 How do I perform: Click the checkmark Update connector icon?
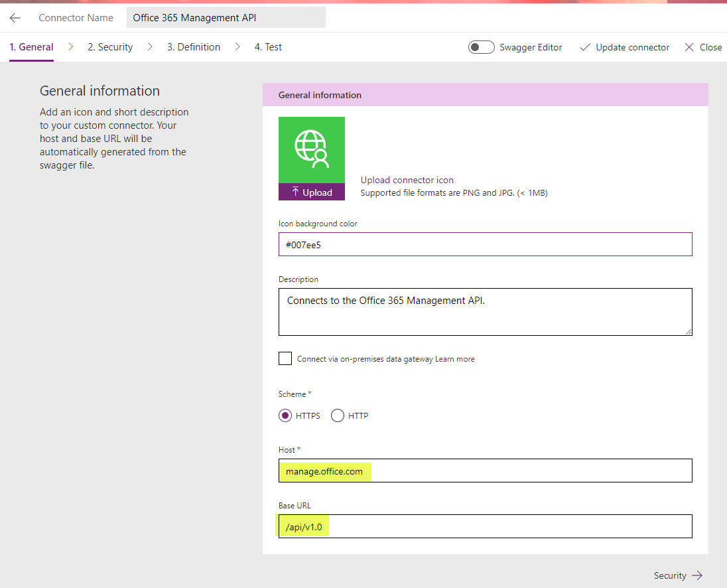click(x=586, y=47)
